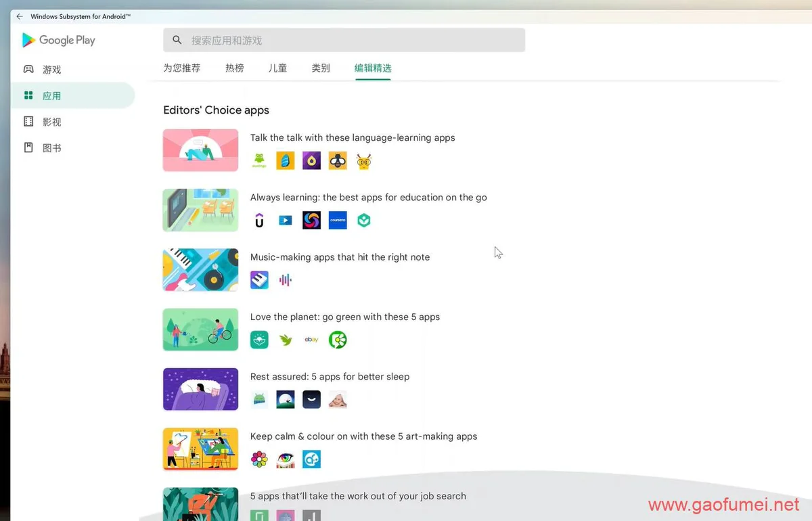Open the eBay app icon
This screenshot has height=521, width=812.
pos(311,340)
